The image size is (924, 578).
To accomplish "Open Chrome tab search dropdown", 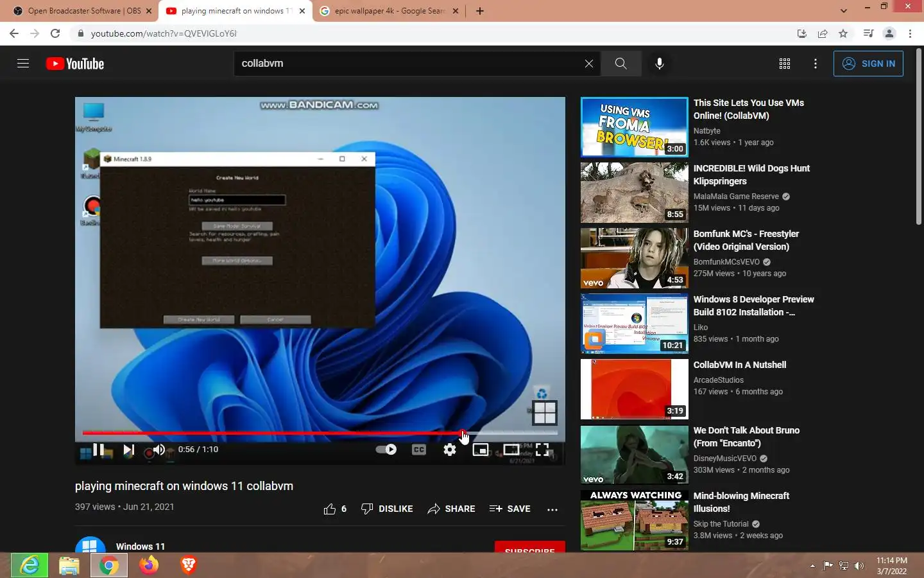I will coord(844,11).
